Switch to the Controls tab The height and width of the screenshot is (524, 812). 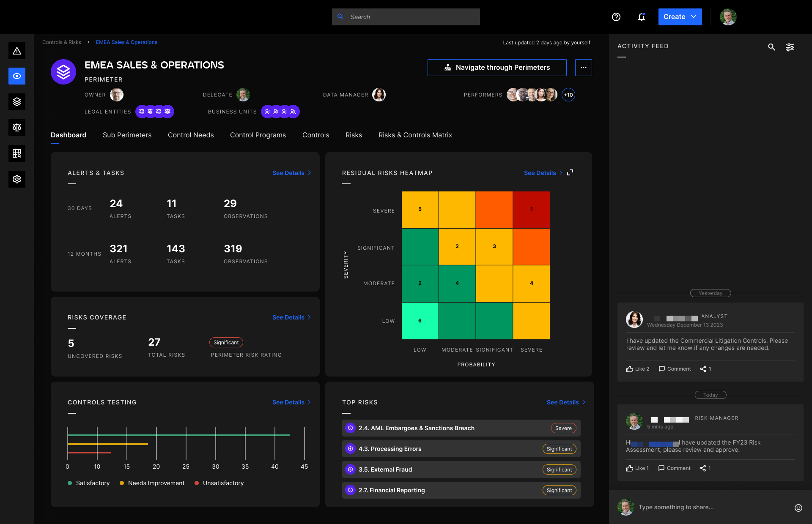pyautogui.click(x=315, y=135)
